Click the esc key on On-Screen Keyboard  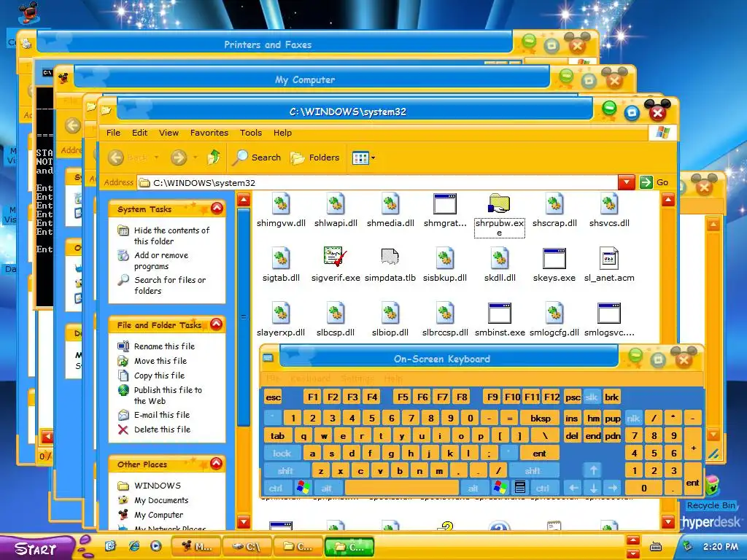coord(273,397)
